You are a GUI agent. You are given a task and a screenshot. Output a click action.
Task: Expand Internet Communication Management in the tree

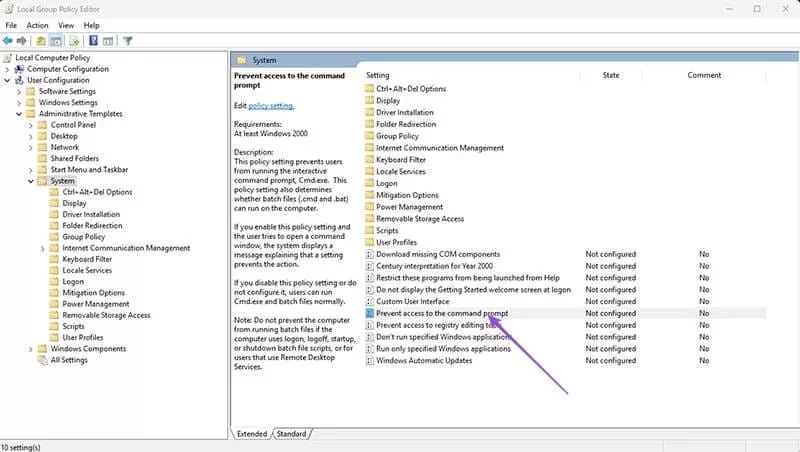(42, 248)
